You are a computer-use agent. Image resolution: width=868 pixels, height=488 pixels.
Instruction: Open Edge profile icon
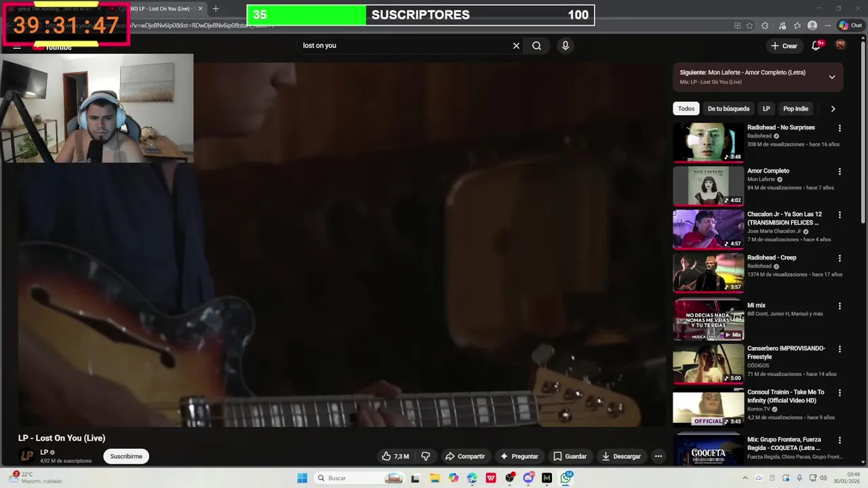point(812,26)
